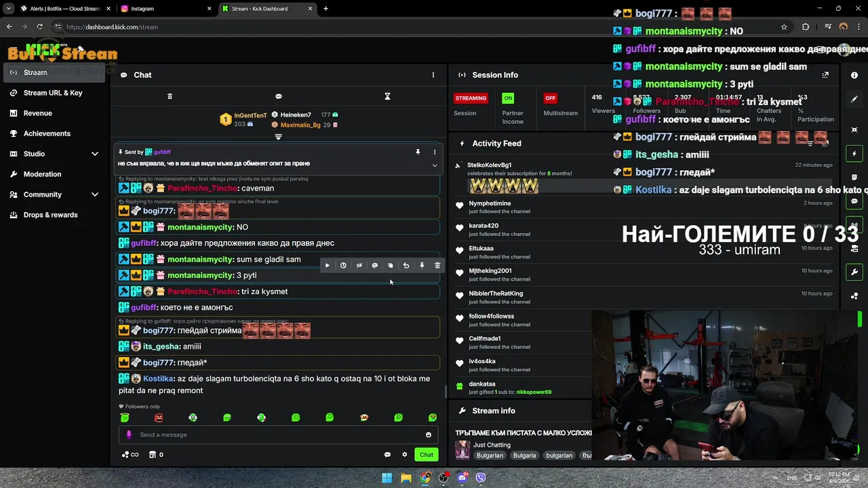Image resolution: width=868 pixels, height=488 pixels.
Task: Click the pencil edit icon in the right edge strip
Action: coord(854,99)
